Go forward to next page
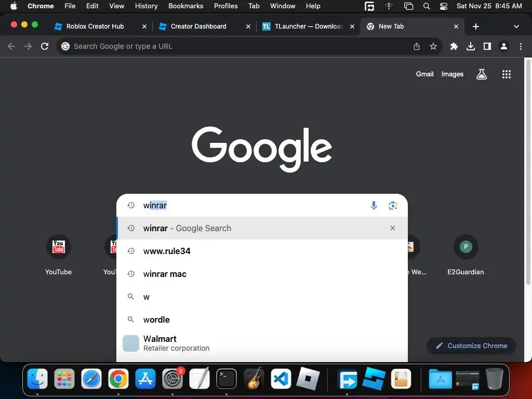The width and height of the screenshot is (532, 399). click(28, 46)
